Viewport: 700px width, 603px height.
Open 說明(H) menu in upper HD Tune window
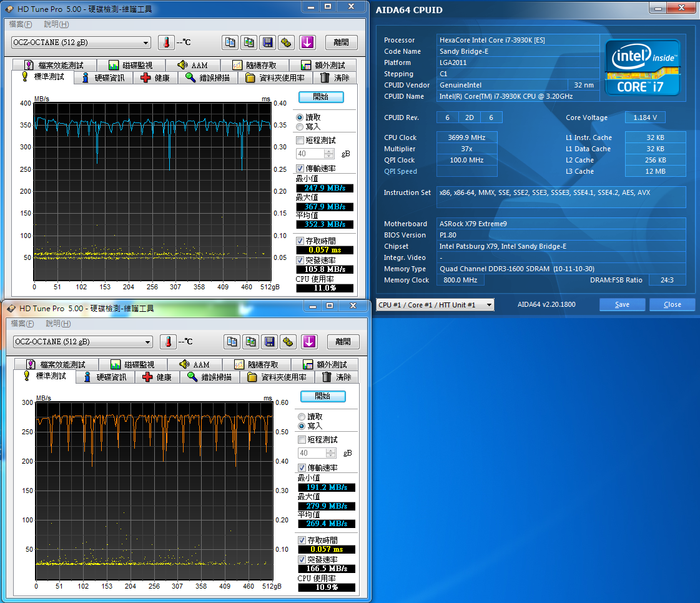click(x=56, y=24)
